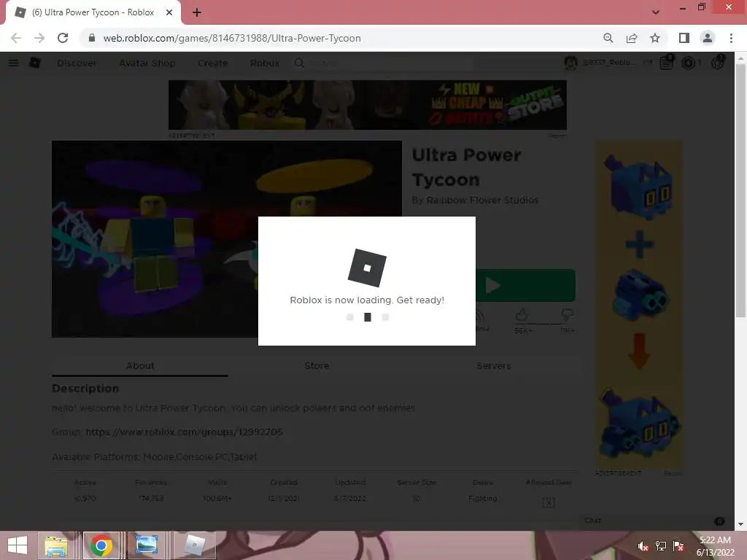Open the Discover menu item
The height and width of the screenshot is (560, 747).
click(x=76, y=63)
